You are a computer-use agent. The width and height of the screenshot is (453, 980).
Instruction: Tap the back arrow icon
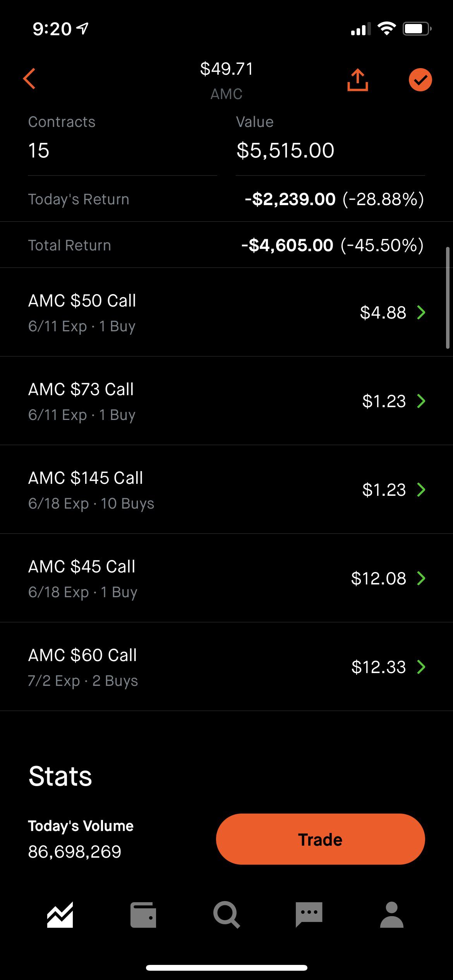click(29, 79)
